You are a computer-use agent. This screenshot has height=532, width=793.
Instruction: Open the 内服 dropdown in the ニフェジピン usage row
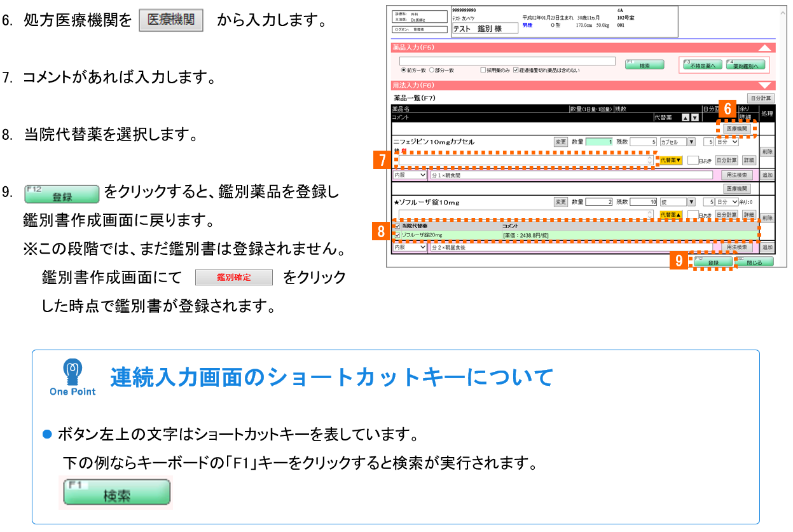tap(410, 175)
